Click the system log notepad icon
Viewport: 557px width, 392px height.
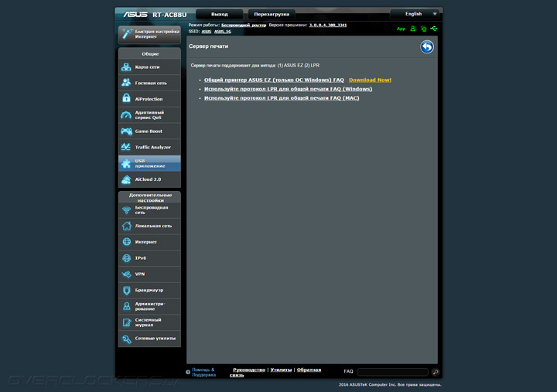click(x=126, y=322)
